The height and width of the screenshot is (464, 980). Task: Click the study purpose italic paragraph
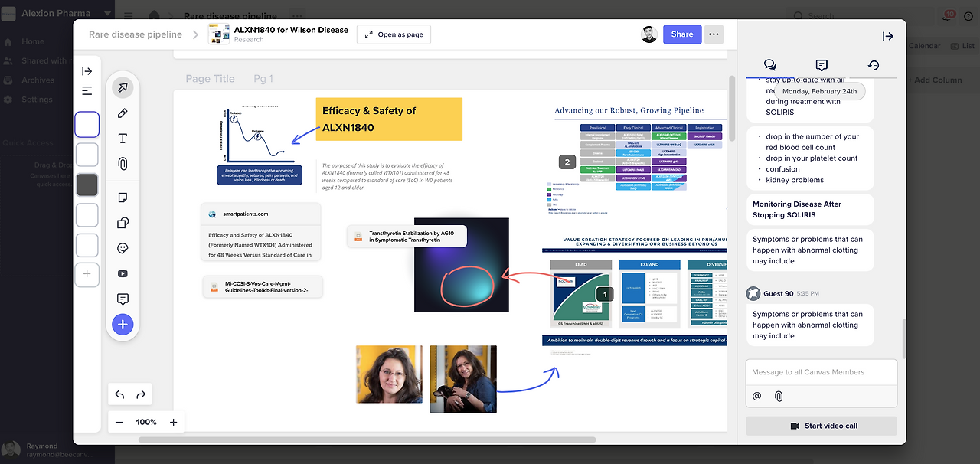click(x=387, y=176)
